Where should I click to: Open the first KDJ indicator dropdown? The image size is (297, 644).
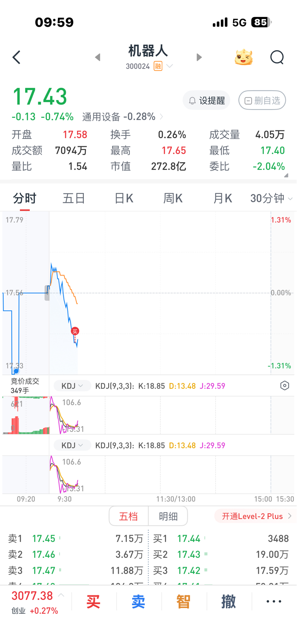[72, 386]
